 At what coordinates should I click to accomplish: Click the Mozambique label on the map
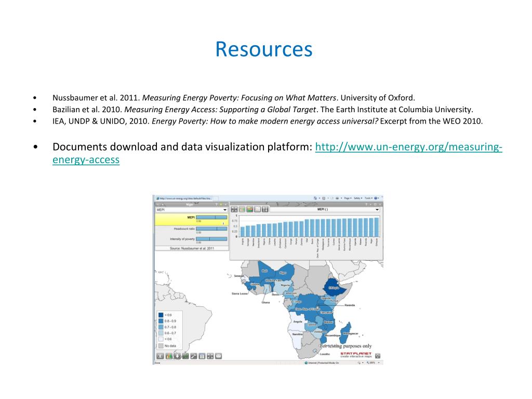[x=332, y=336]
